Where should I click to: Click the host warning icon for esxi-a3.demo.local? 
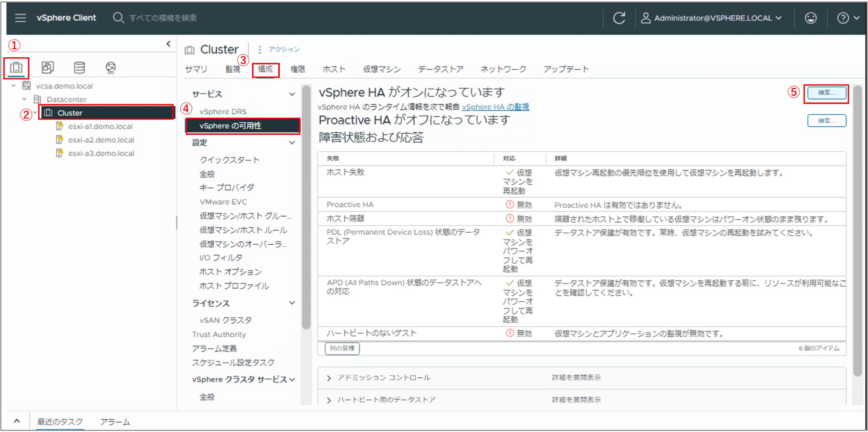point(60,153)
